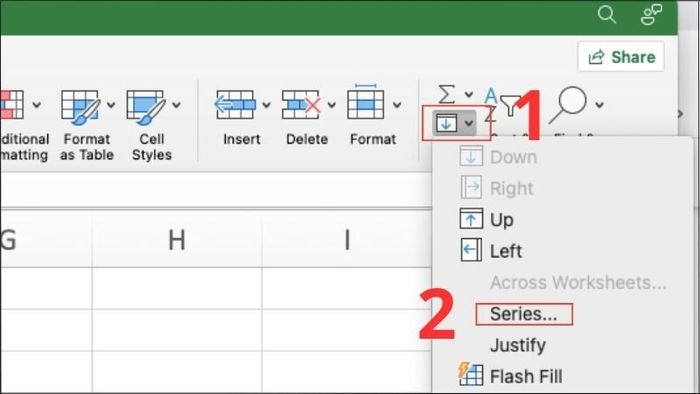Click the Format cells icon
Screen dimensions: 700x394
366,102
